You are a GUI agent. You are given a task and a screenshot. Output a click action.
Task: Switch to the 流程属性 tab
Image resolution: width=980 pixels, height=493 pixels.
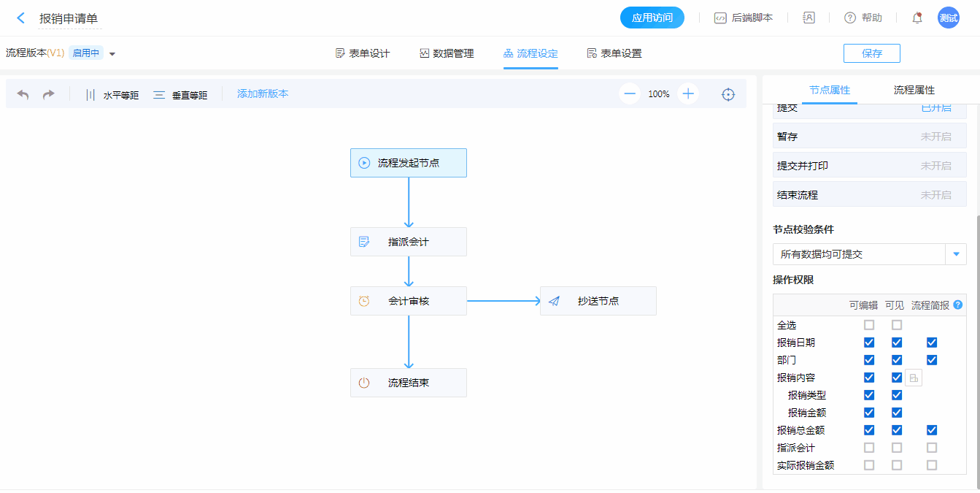pos(914,90)
